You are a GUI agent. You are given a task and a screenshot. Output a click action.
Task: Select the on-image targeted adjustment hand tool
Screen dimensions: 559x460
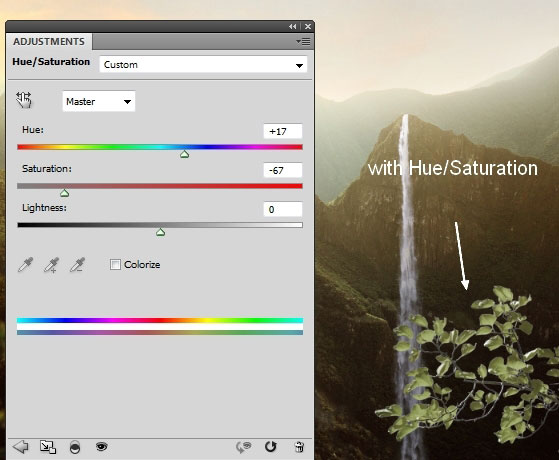point(24,100)
